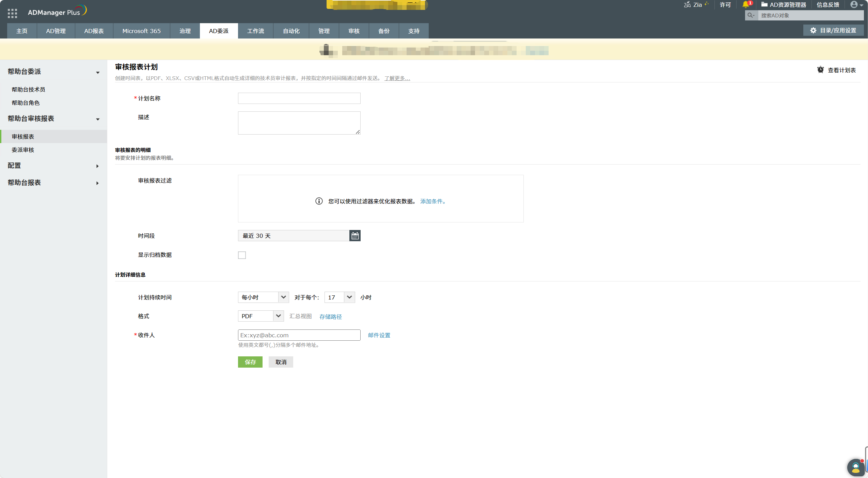Open the PDF format dropdown

point(261,316)
